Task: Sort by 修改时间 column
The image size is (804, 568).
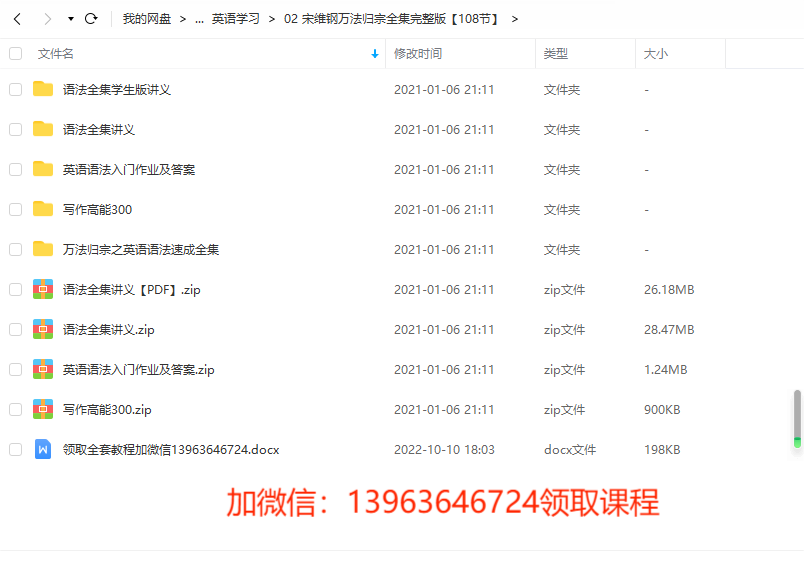Action: (418, 54)
